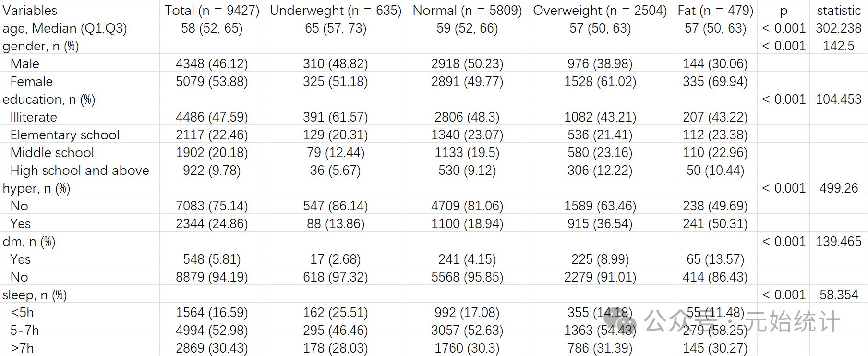Image resolution: width=868 pixels, height=356 pixels.
Task: Click the "hyper, n (%)" row label
Action: tap(36, 188)
